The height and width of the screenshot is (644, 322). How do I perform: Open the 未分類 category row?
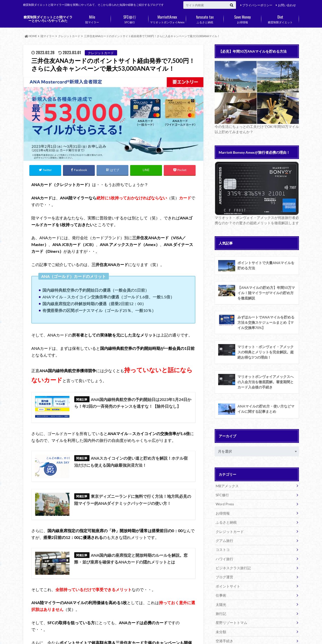tap(257, 632)
